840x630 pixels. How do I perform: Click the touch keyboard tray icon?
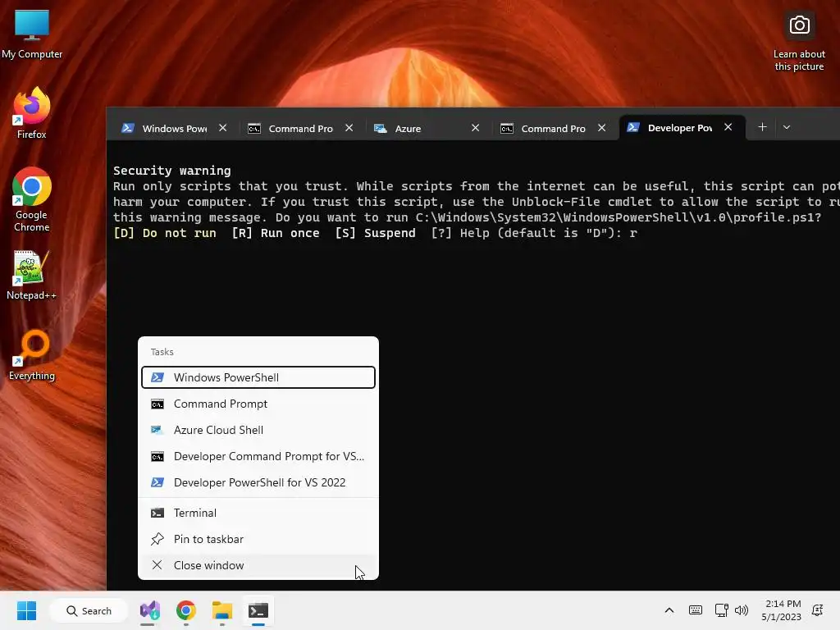tap(696, 610)
